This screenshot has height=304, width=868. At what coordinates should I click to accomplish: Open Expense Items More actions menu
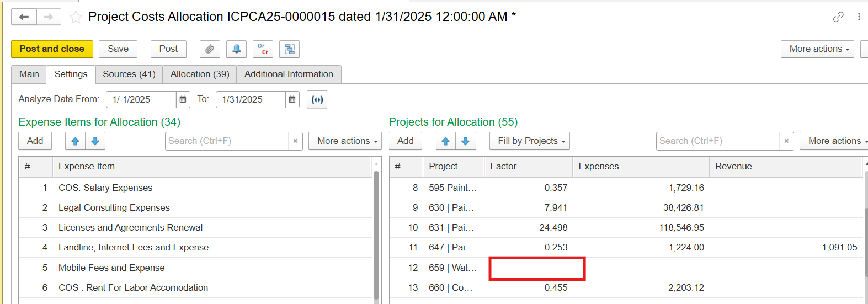point(345,141)
